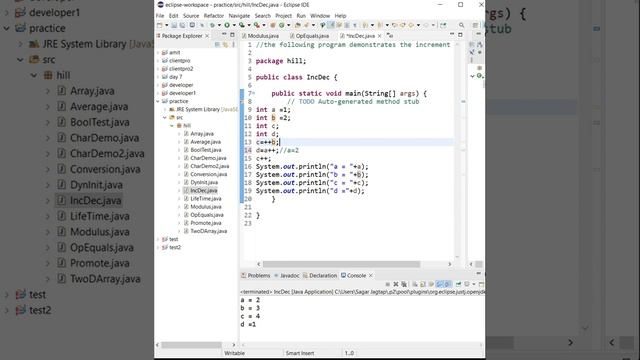640x360 pixels.
Task: Click Remove Launch X in the Console toolbar
Action: tap(396, 284)
